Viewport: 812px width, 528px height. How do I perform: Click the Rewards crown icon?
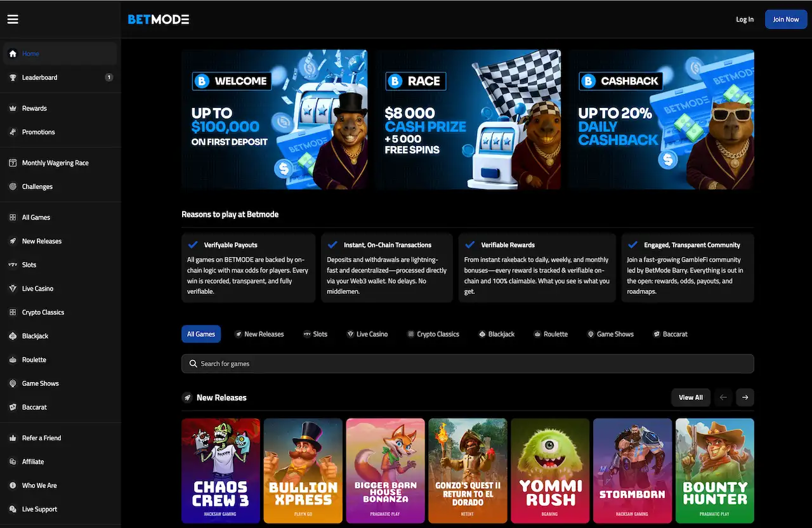point(12,108)
